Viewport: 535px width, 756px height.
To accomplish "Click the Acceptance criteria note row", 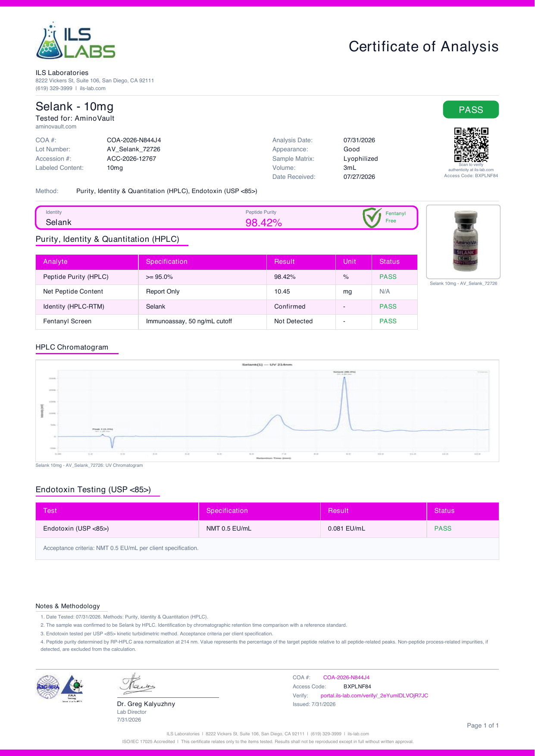I will click(267, 548).
